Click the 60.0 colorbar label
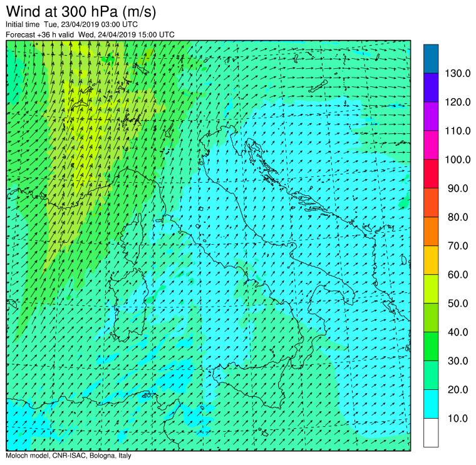This screenshot has width=476, height=465. click(458, 275)
